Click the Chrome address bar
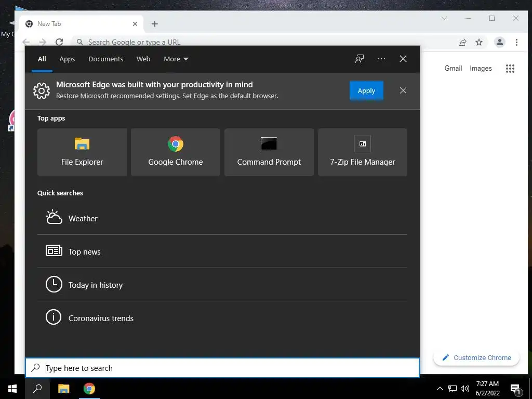The height and width of the screenshot is (399, 532). point(264,42)
